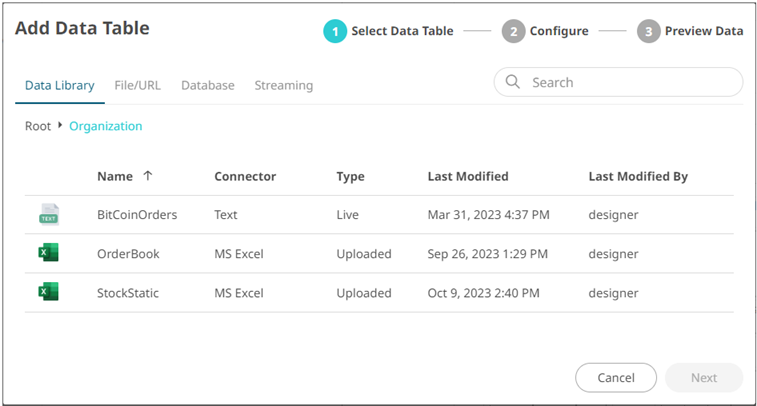Focus the Search input field
The width and height of the screenshot is (757, 406).
tap(630, 83)
